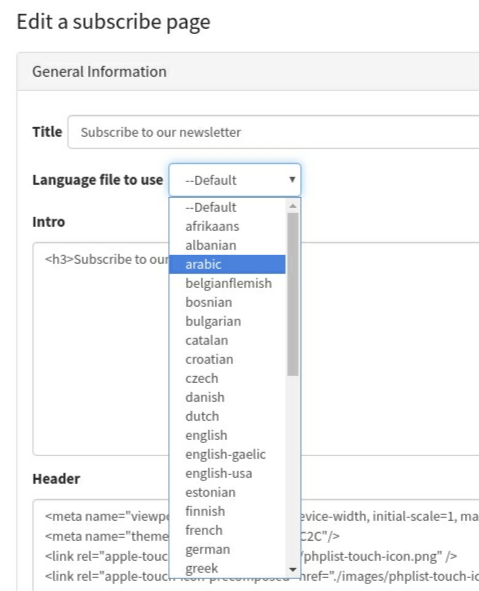Click the Header label
479x591 pixels.
pos(56,479)
